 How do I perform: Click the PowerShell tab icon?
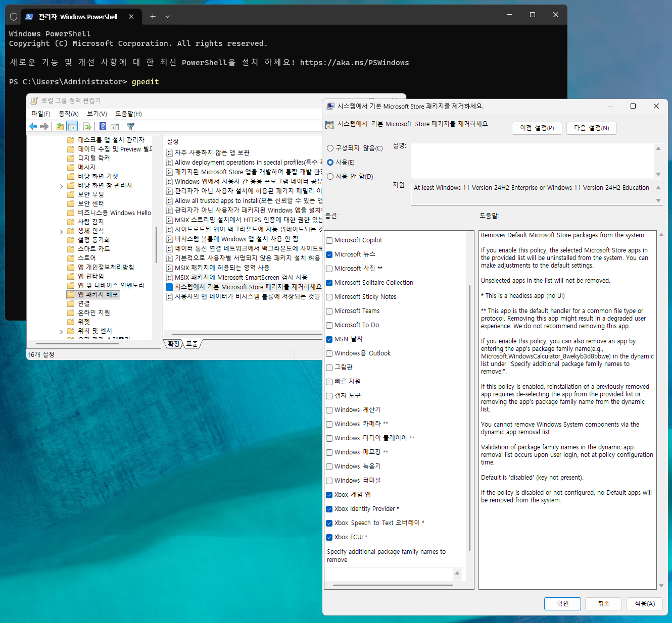[x=29, y=17]
